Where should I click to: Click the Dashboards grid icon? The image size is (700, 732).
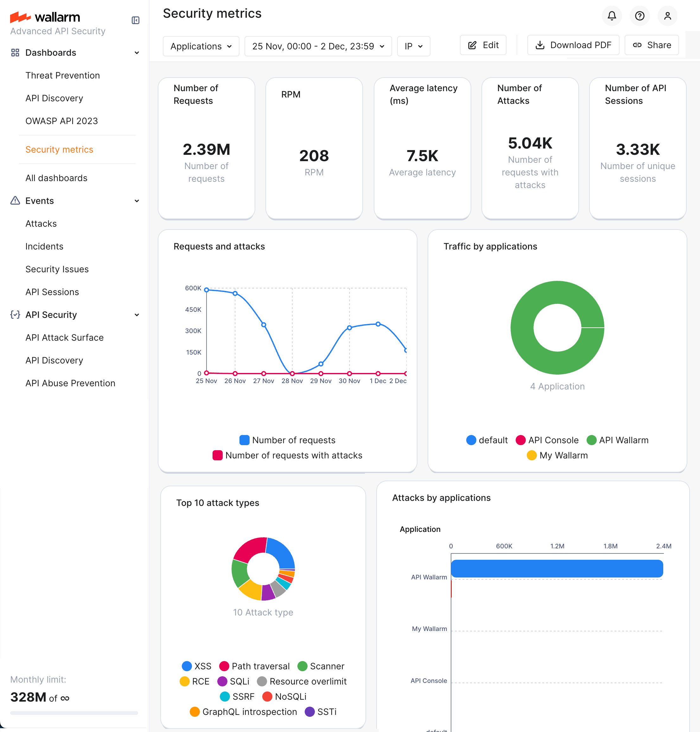[x=15, y=53]
